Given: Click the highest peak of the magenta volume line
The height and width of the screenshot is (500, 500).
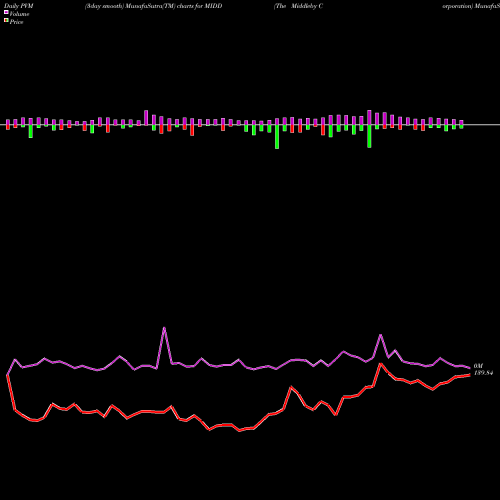Looking at the screenshot, I should [x=164, y=328].
